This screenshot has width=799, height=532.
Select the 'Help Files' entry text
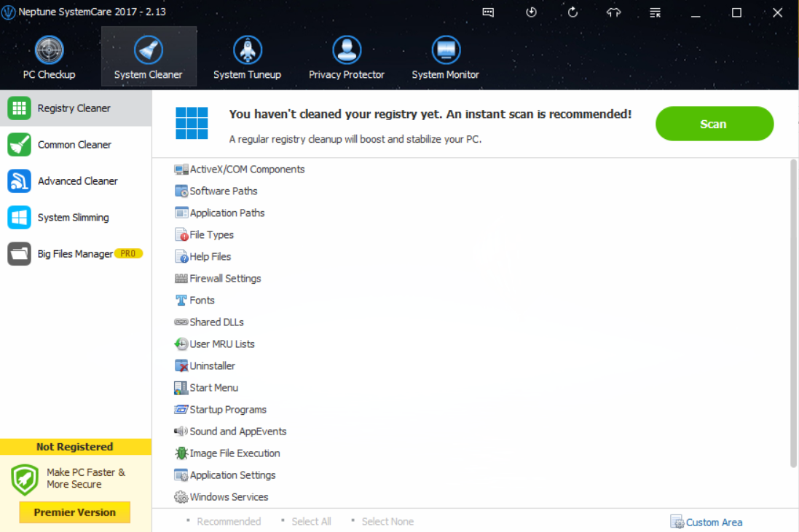[210, 257]
